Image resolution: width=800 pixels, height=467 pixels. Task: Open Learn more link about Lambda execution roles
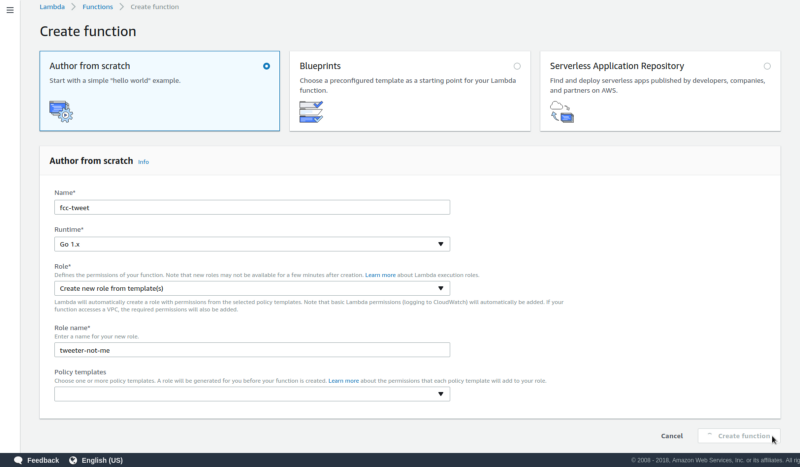coord(380,275)
